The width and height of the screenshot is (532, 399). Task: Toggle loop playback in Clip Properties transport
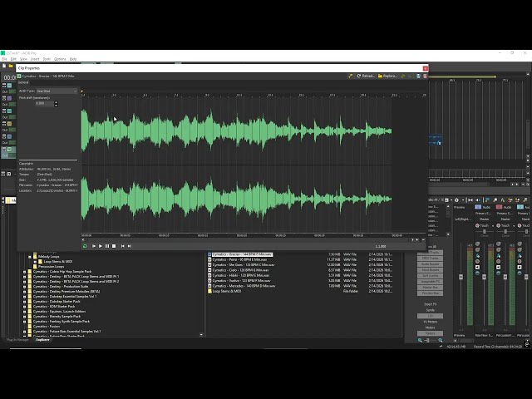point(85,246)
